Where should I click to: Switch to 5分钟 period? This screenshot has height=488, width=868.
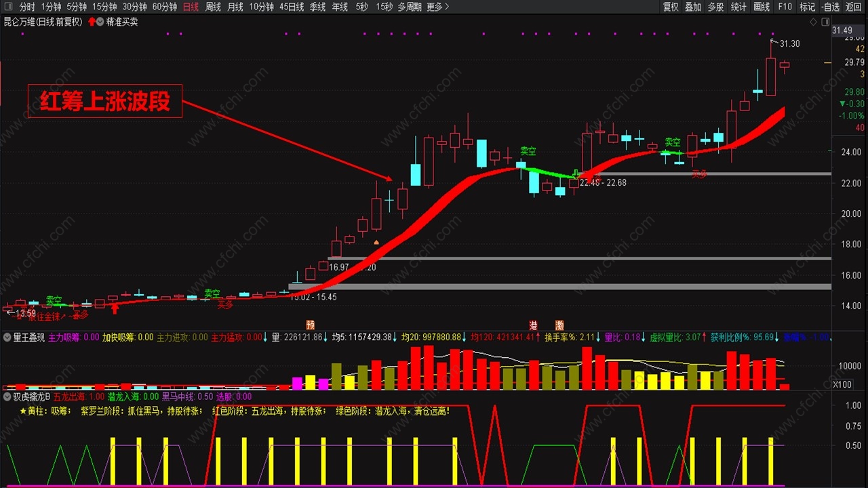(x=77, y=7)
